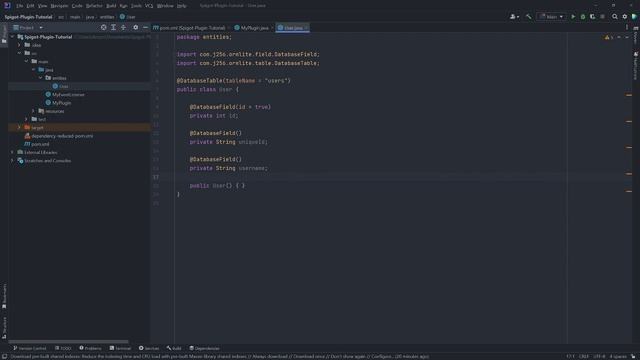Switch to the pom.xml editor tab

(189, 28)
